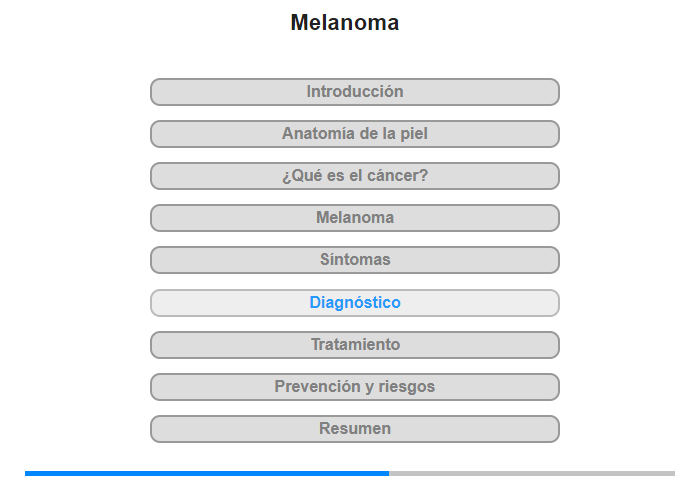The width and height of the screenshot is (700, 480).
Task: Select the Anatomía de la piel section
Action: [355, 134]
